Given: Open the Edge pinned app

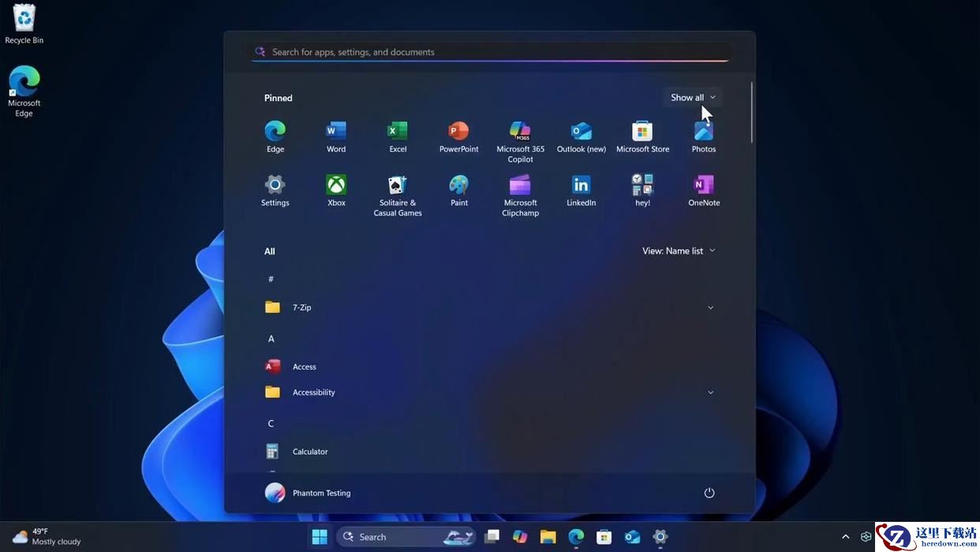Looking at the screenshot, I should point(275,137).
